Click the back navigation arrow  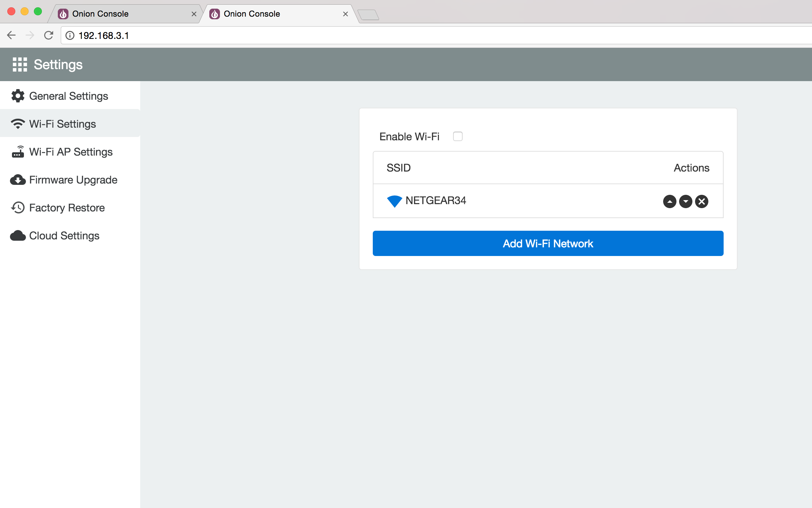11,36
